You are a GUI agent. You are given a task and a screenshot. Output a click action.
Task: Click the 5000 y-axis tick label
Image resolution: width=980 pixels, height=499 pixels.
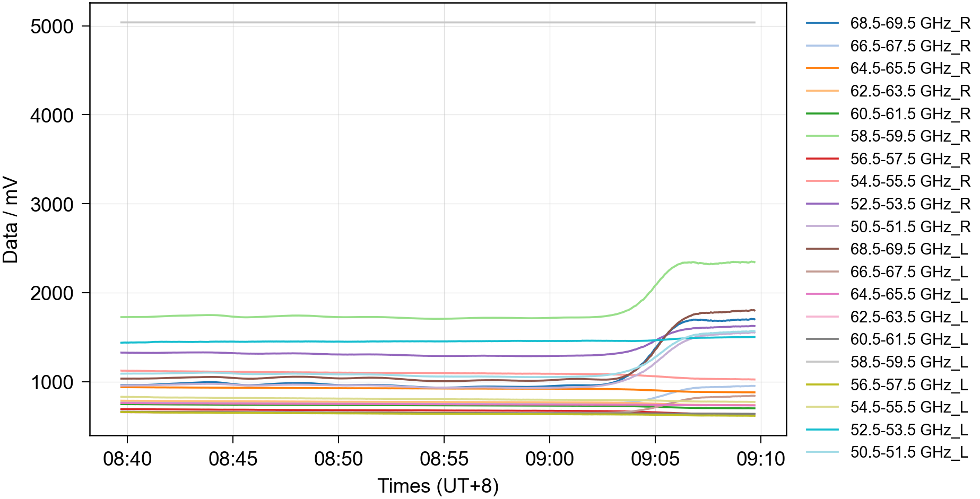(x=52, y=27)
